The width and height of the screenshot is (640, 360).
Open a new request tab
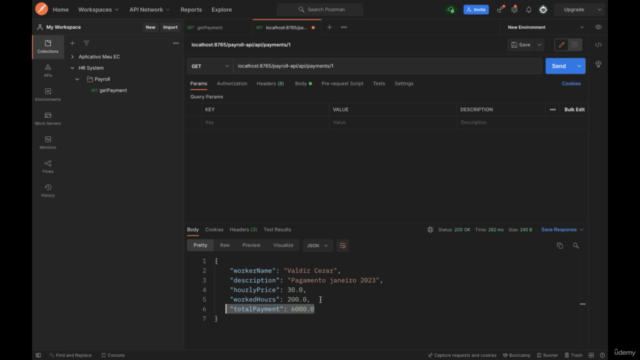pos(329,27)
